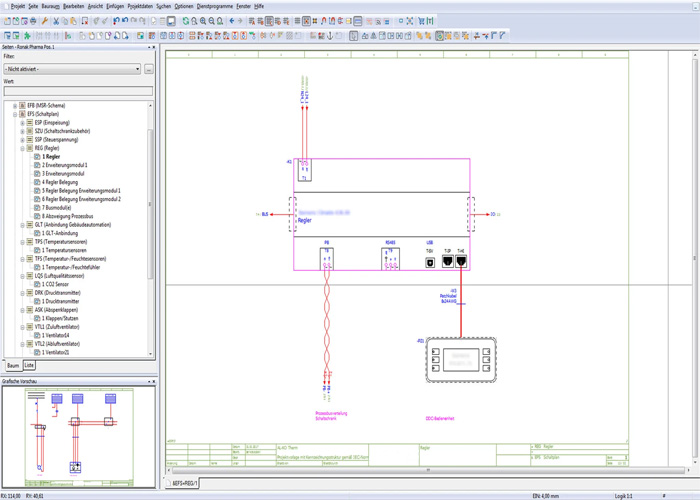Click the zoom in magnifier icon
This screenshot has width=700, height=500.
204,21
